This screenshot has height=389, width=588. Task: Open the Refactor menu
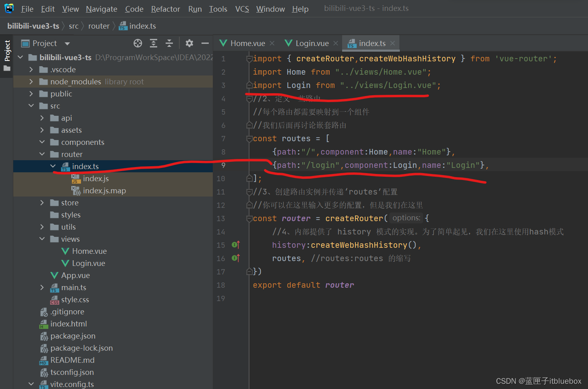tap(165, 9)
